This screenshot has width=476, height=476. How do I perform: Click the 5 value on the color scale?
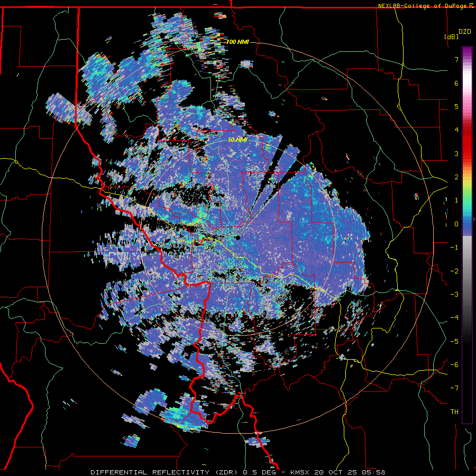point(456,106)
